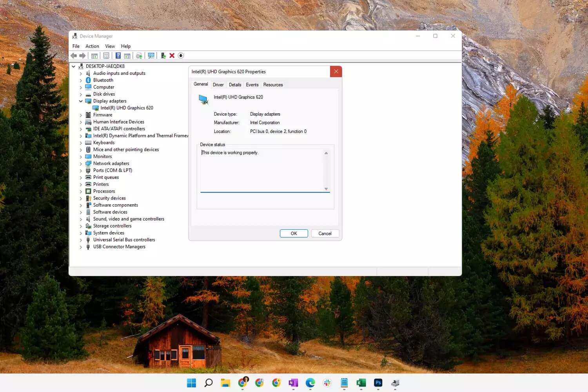The height and width of the screenshot is (392, 588).
Task: Expand the Storage controllers node
Action: (x=81, y=226)
